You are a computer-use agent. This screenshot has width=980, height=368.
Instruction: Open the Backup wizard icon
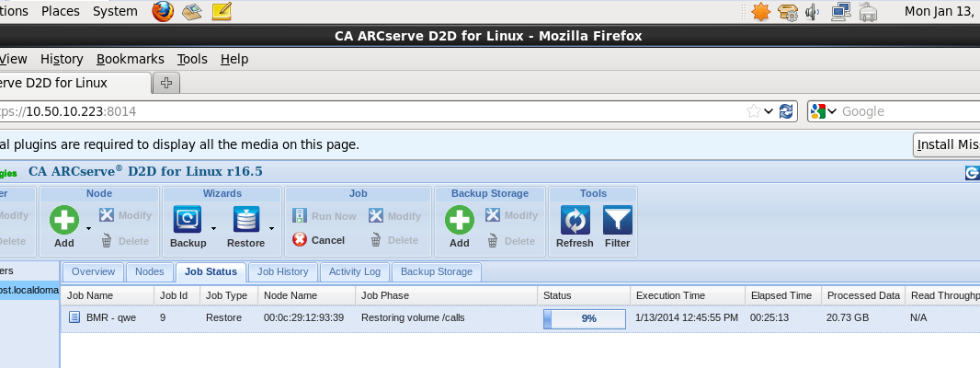tap(188, 220)
